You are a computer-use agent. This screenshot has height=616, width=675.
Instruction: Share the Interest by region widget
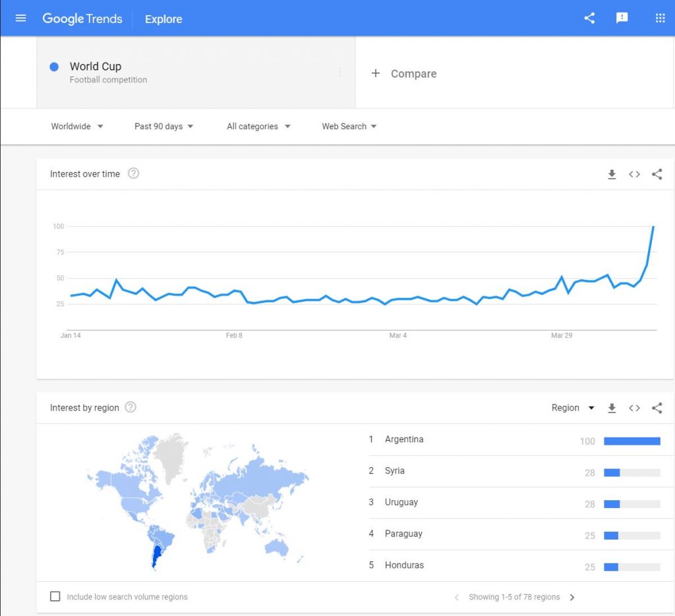coord(657,408)
